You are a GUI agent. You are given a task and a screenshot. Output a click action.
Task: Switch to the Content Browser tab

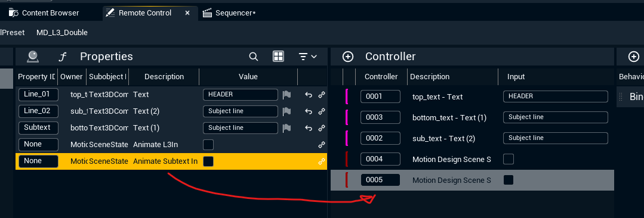44,13
